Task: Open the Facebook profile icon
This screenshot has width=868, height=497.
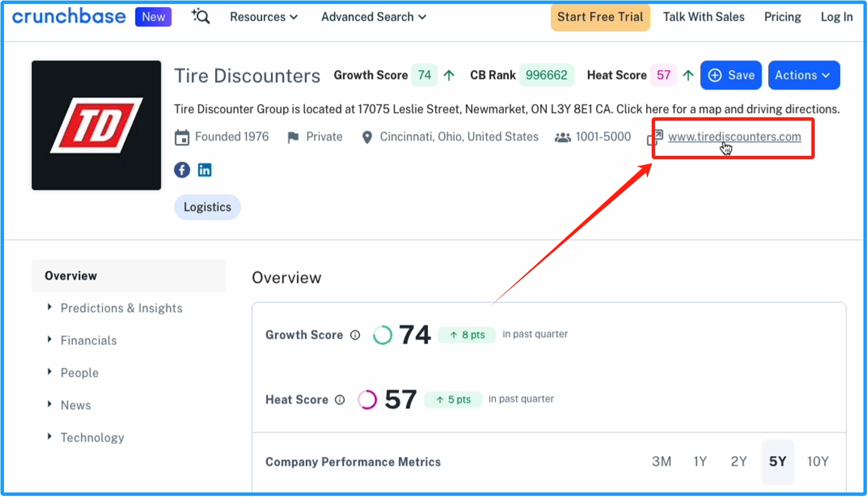Action: pos(182,169)
